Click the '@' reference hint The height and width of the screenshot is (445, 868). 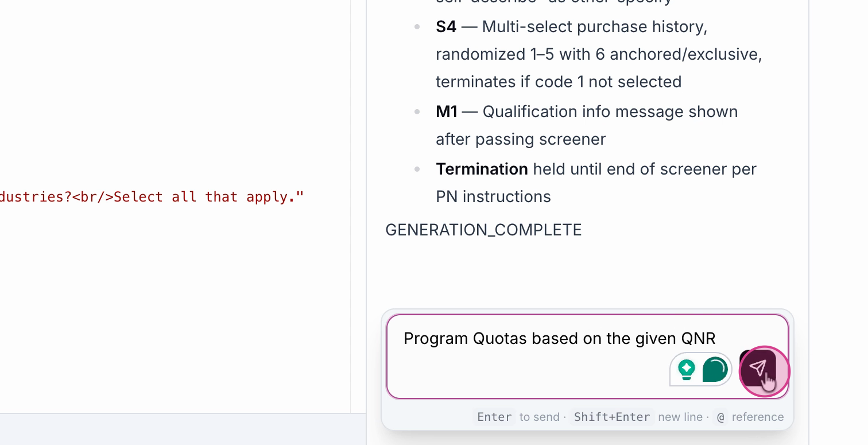pyautogui.click(x=720, y=417)
